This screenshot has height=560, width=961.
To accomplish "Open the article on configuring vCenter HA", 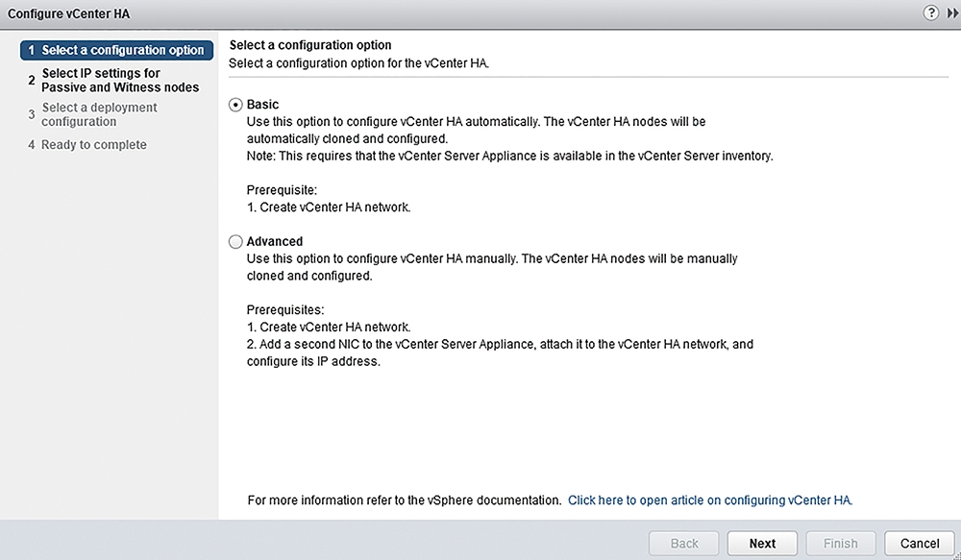I will (710, 500).
